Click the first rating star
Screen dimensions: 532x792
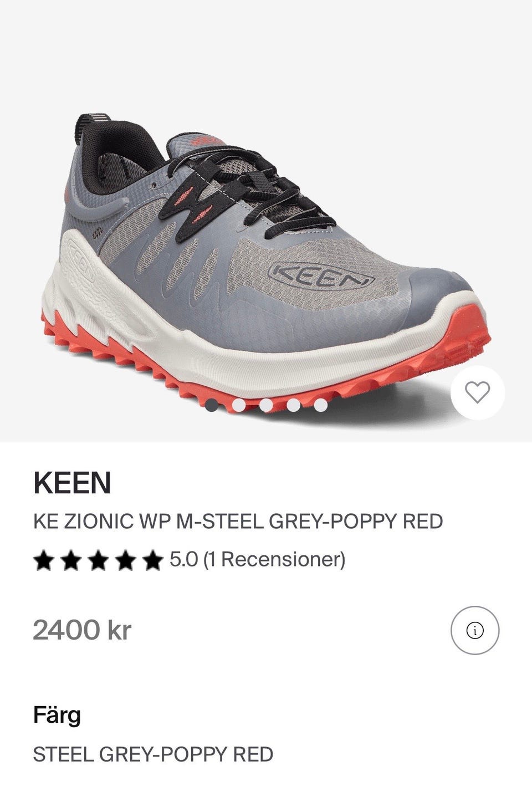point(44,560)
